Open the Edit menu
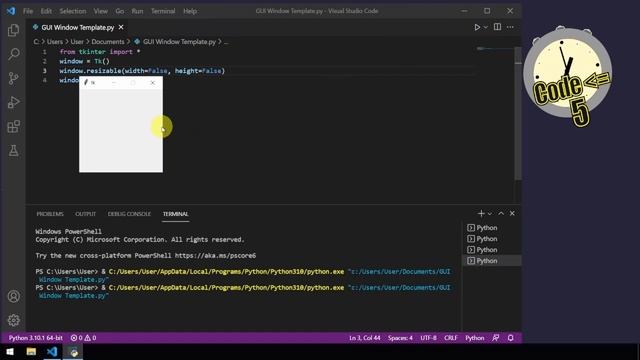640x360 pixels. coord(46,11)
